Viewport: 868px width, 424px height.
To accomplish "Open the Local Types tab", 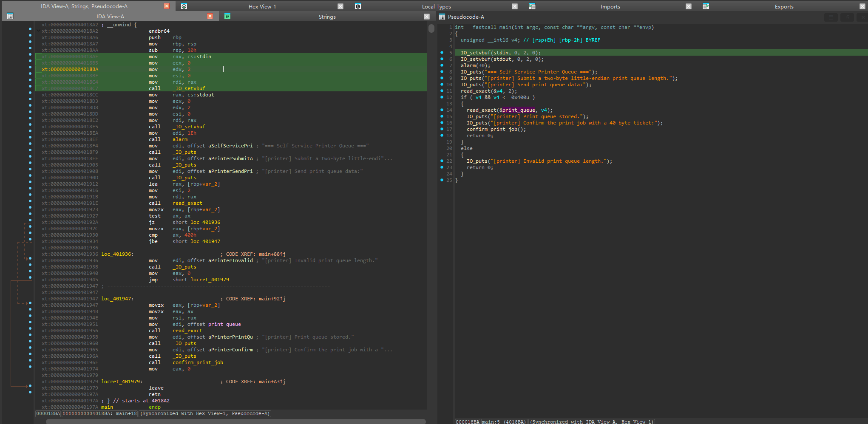I will [437, 6].
